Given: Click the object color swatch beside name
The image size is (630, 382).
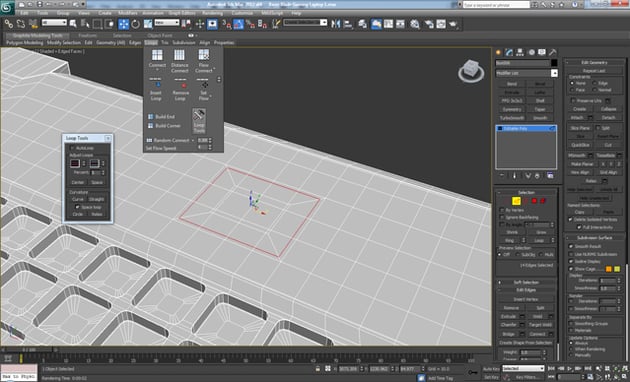Looking at the screenshot, I should click(554, 63).
